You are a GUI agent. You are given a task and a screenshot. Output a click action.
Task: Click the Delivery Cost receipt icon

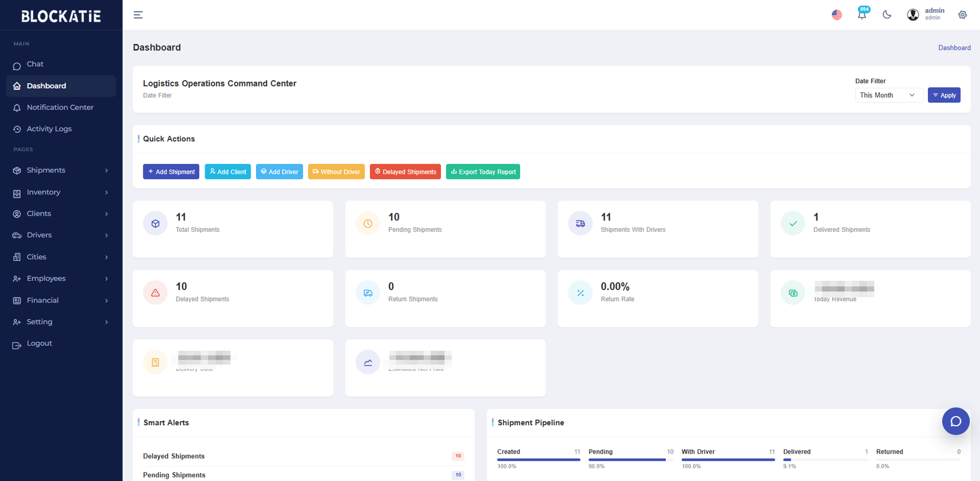point(156,362)
